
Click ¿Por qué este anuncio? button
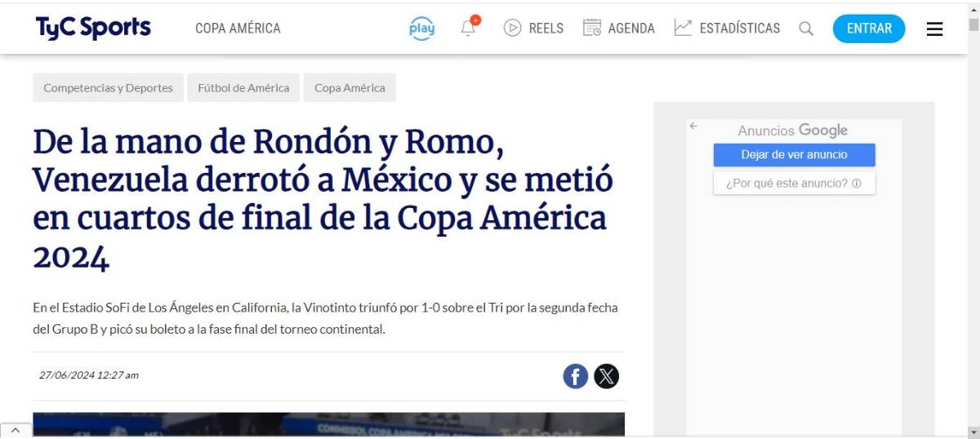795,184
